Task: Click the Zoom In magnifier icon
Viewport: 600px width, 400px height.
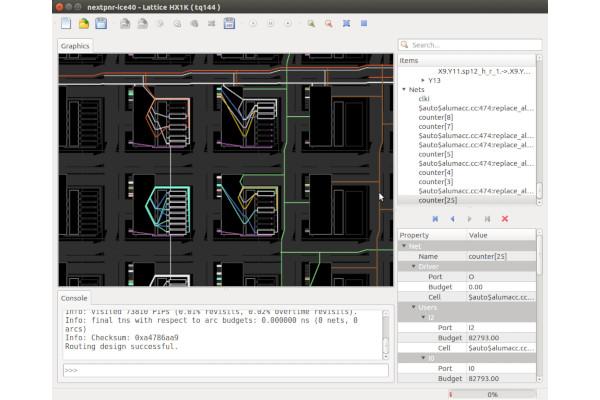Action: [311, 22]
